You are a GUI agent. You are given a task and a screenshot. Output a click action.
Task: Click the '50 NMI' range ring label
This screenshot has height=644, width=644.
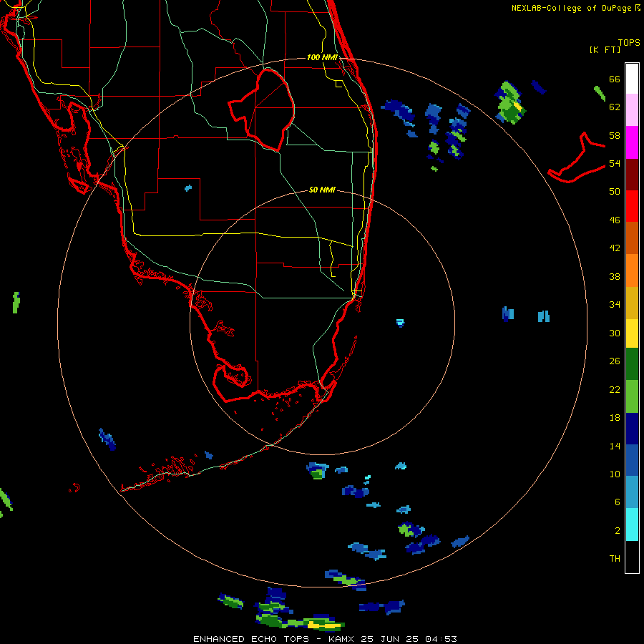(x=322, y=190)
